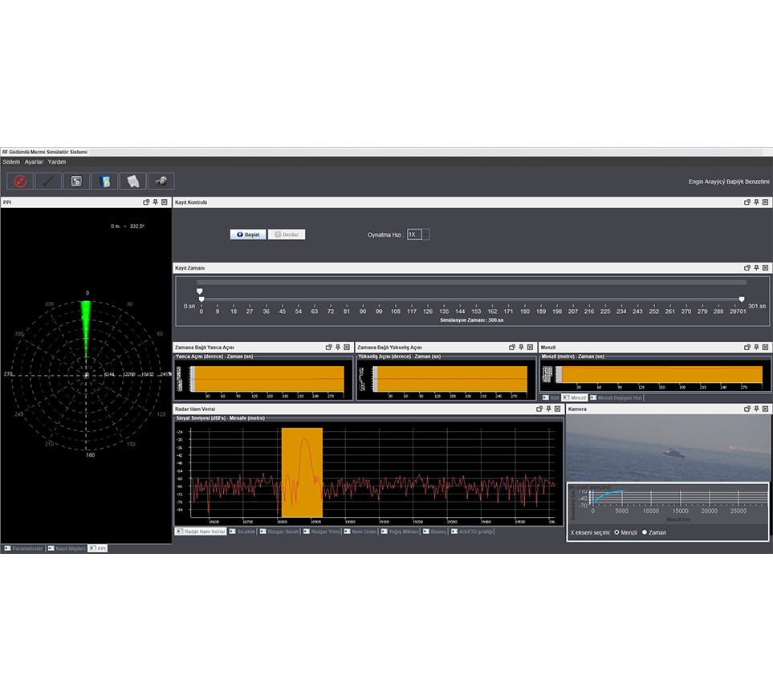The height and width of the screenshot is (700, 773).
Task: Open the Oynatma Hızı dropdown
Action: (425, 234)
